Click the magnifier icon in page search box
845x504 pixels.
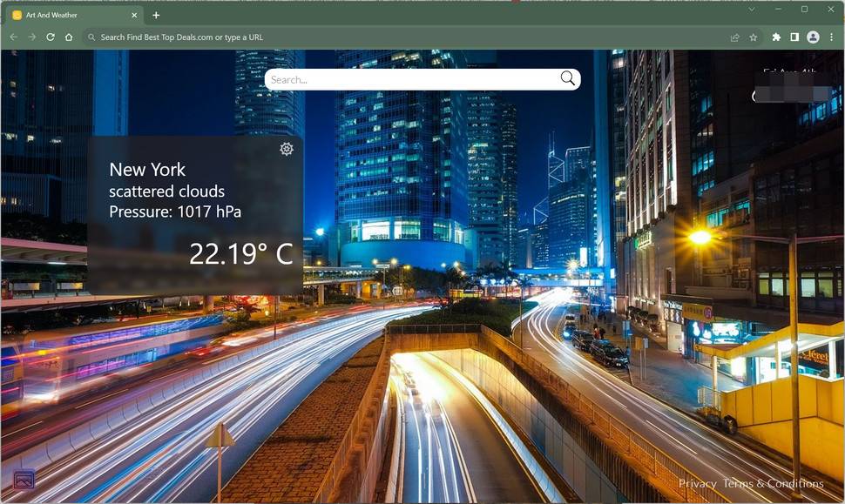coord(567,78)
